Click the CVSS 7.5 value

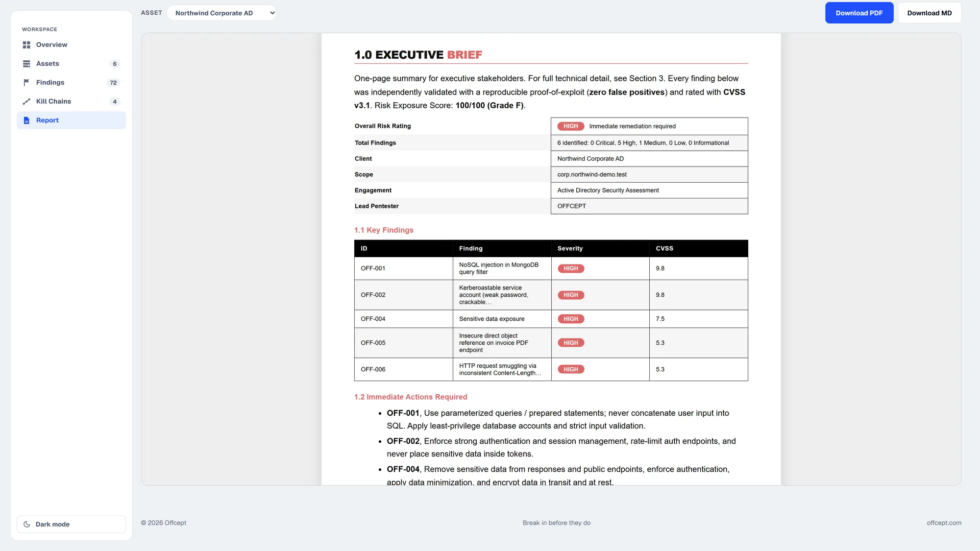pos(660,319)
